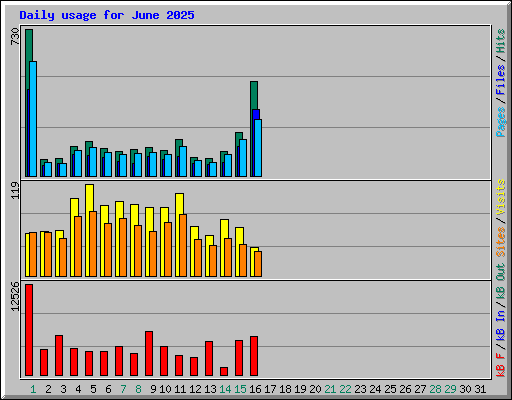This screenshot has width=512, height=400.
Task: Click the Hits legend label
Action: pyautogui.click(x=501, y=41)
